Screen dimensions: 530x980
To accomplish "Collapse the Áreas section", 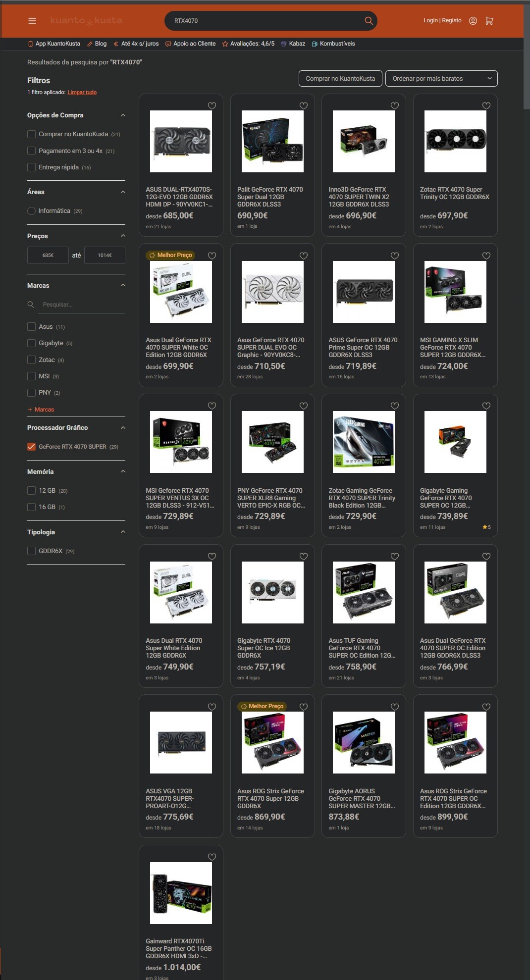I will click(123, 192).
